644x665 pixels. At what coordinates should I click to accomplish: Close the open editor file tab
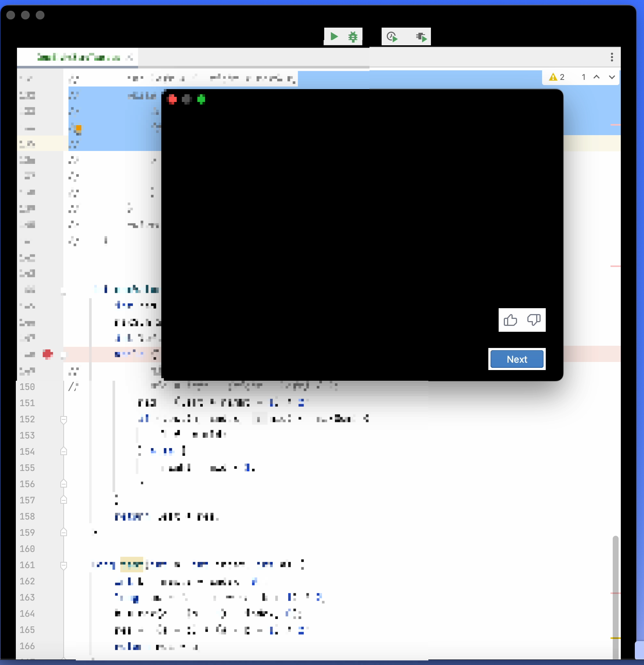tap(130, 57)
